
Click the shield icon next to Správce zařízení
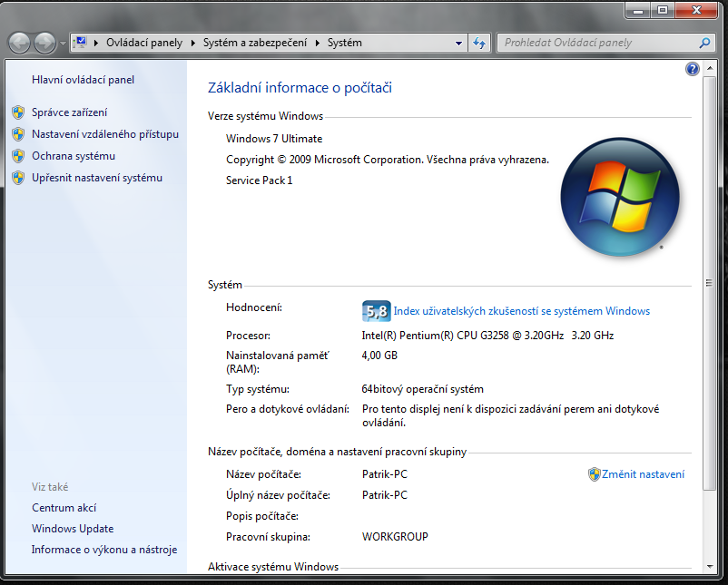[x=18, y=112]
